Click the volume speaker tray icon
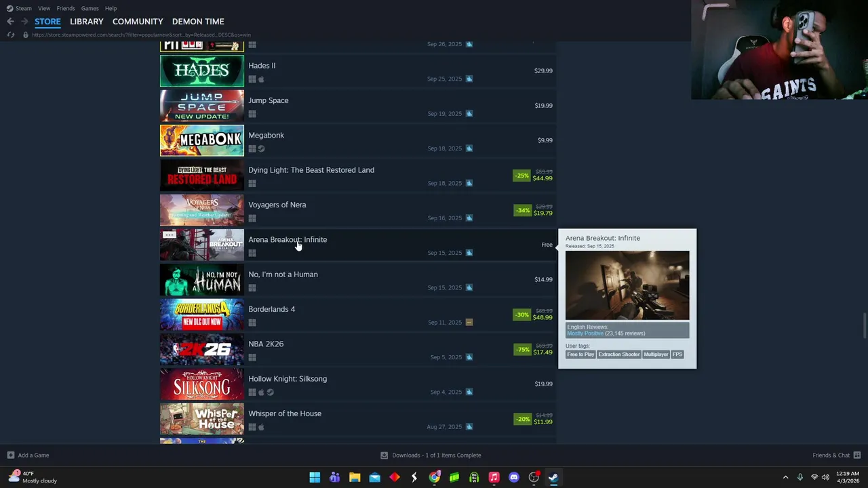 pos(825,477)
